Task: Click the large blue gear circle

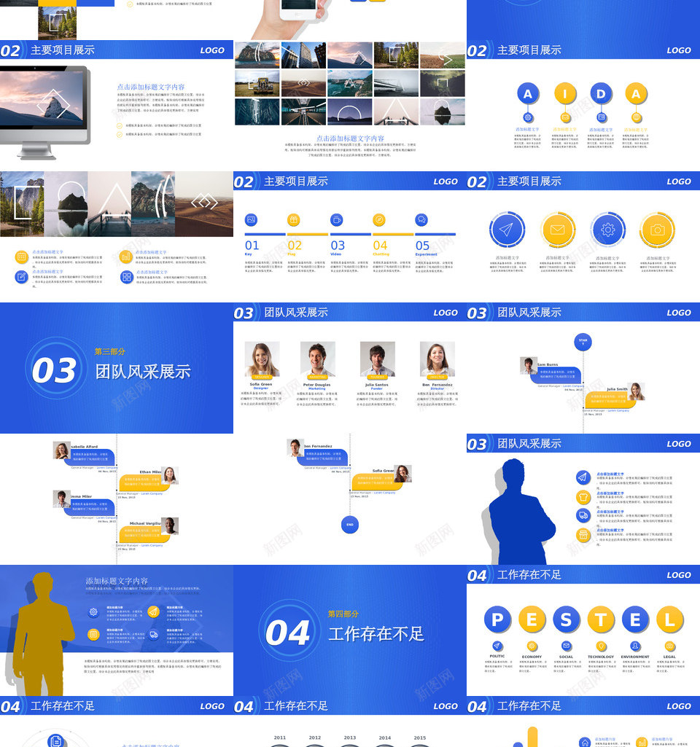Action: point(607,230)
